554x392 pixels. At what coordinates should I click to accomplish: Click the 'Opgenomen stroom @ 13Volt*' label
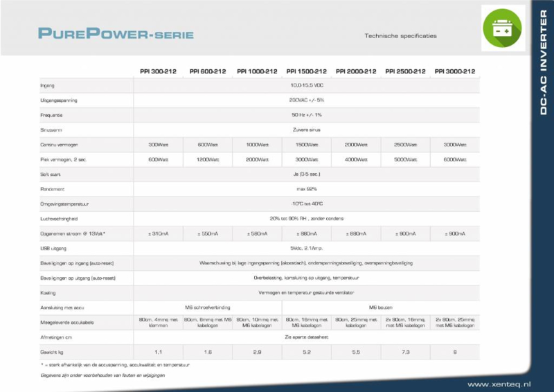[73, 234]
